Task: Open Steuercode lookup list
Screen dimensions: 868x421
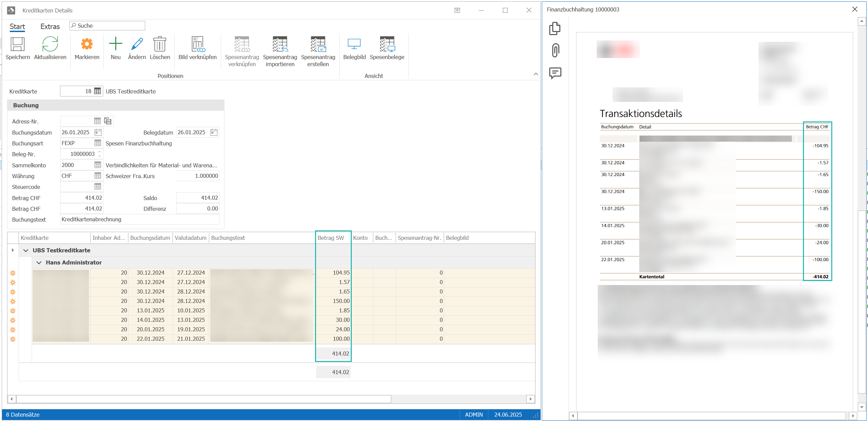Action: tap(98, 187)
